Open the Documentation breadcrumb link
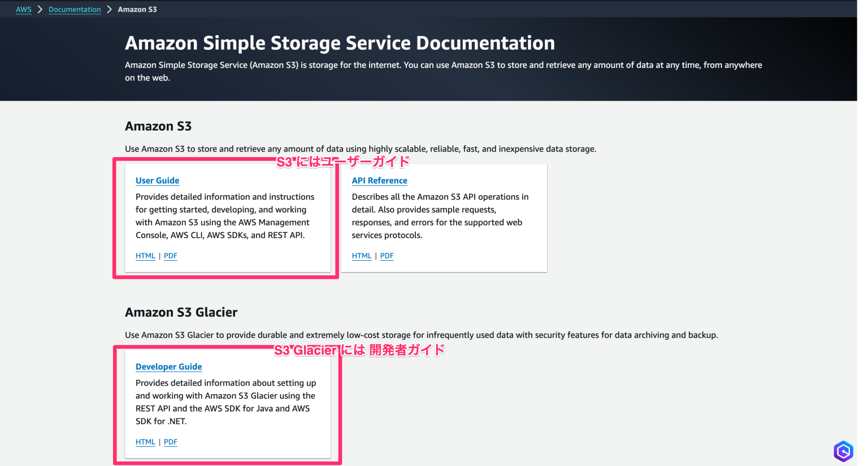This screenshot has height=466, width=868. [75, 10]
